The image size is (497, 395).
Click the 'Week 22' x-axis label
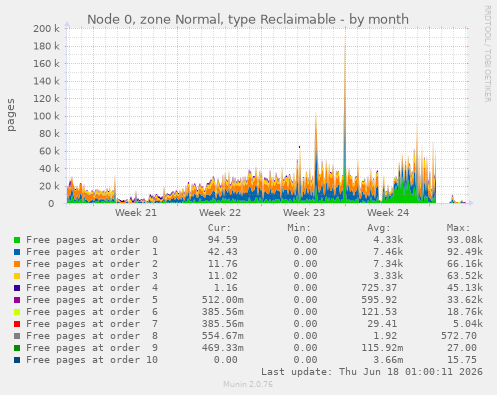220,213
